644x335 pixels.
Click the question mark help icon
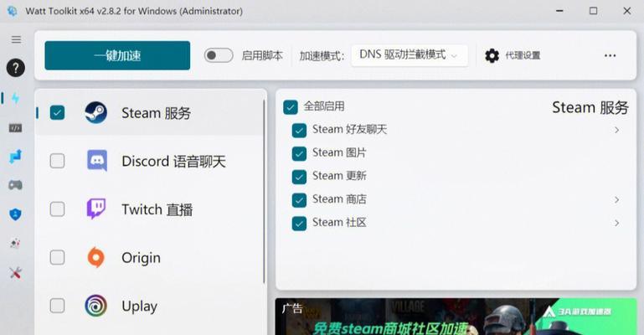(16, 68)
